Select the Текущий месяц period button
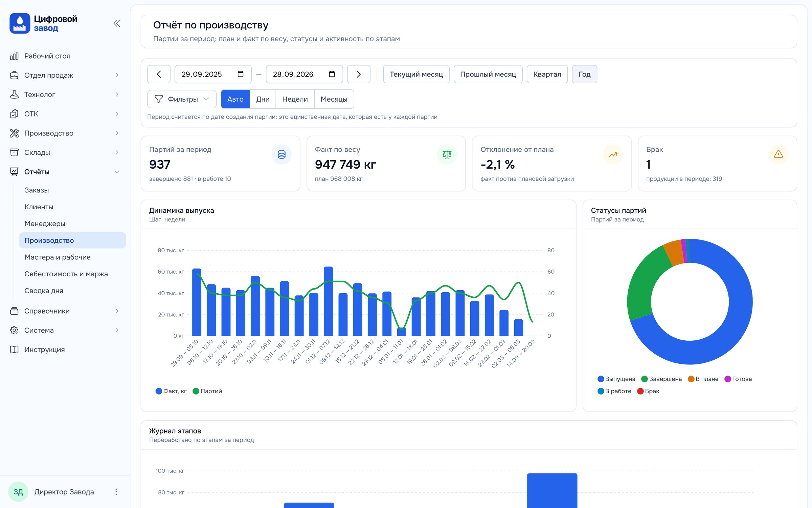The image size is (812, 508). (x=416, y=74)
